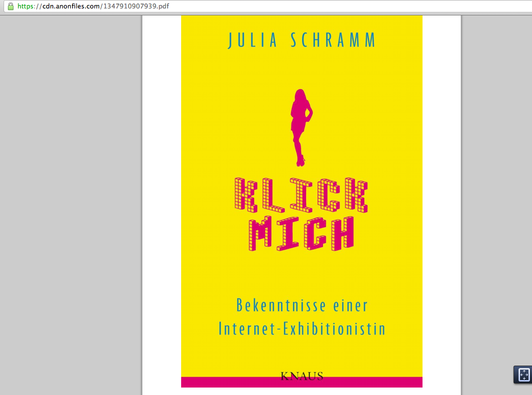Click the author name JULIA SCHRAMM
Viewport: 532px width, 395px height.
point(302,41)
